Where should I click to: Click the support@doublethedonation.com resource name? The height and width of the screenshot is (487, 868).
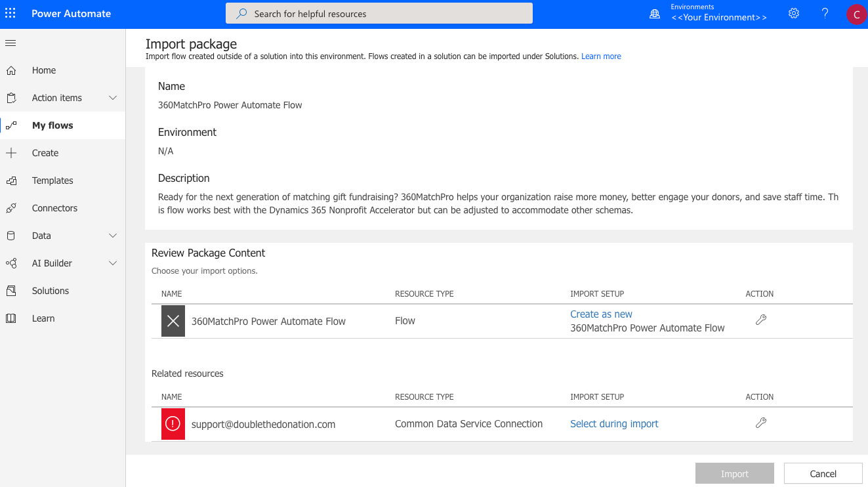263,425
